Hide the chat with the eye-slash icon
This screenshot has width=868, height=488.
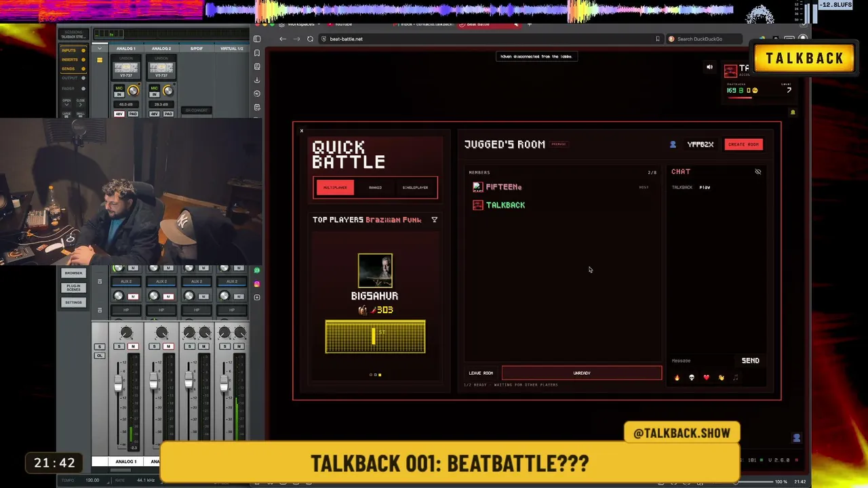[758, 172]
